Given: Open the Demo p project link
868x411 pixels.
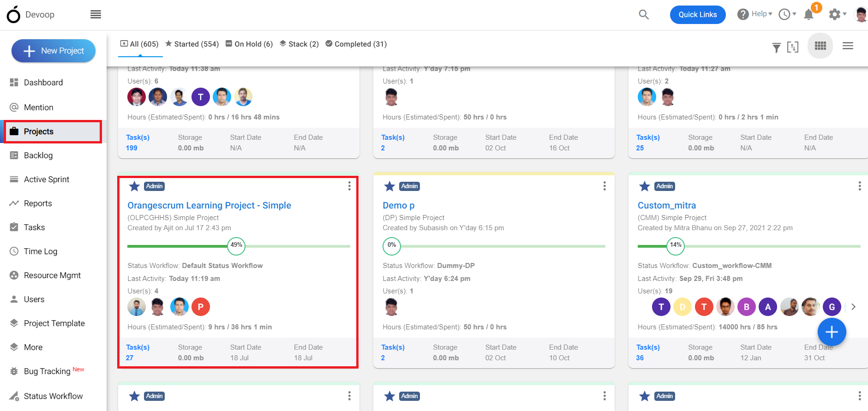Looking at the screenshot, I should click(x=399, y=205).
